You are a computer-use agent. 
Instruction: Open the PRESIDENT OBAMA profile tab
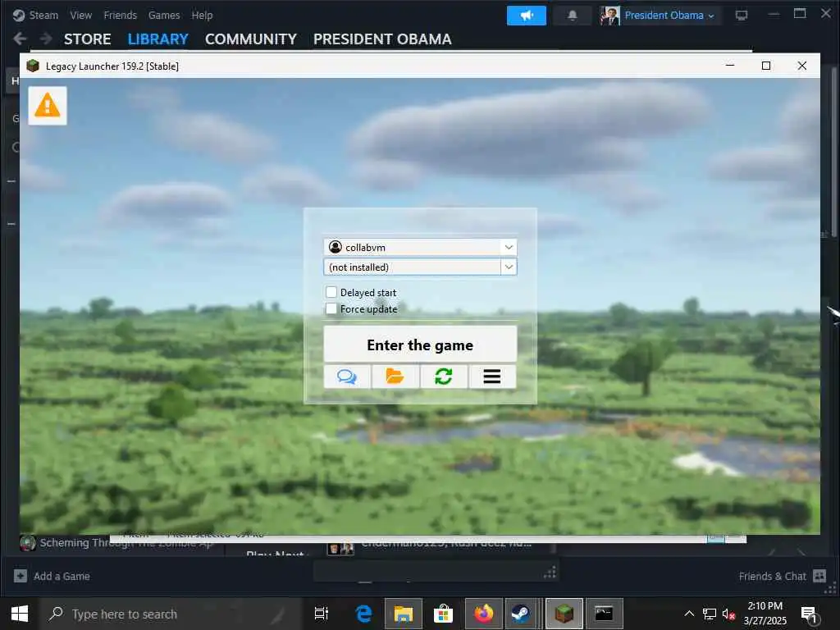click(x=382, y=39)
